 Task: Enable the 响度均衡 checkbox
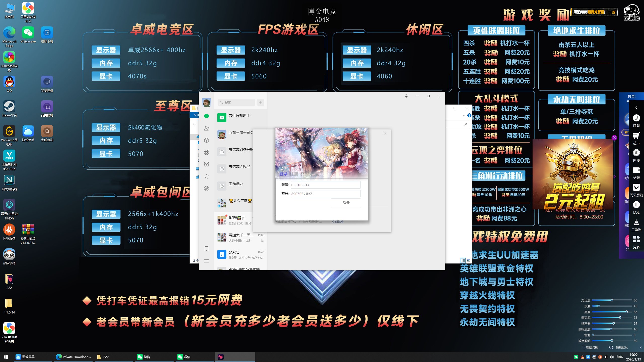tap(583, 347)
